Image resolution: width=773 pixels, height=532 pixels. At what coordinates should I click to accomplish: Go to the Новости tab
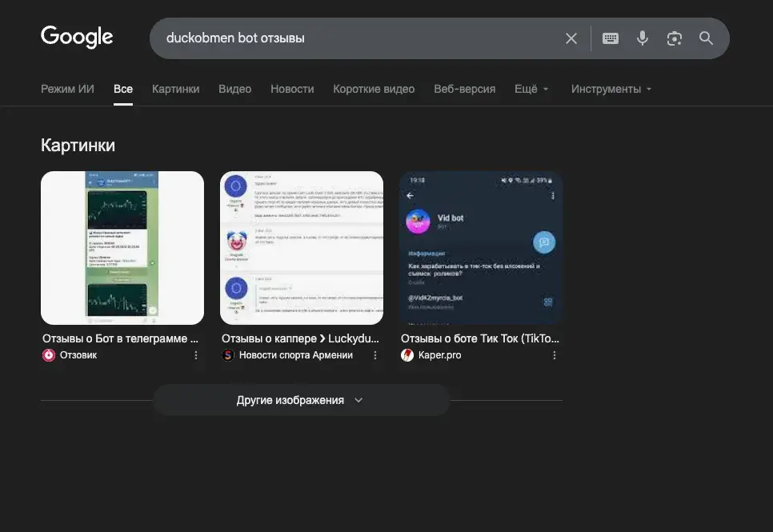(292, 90)
